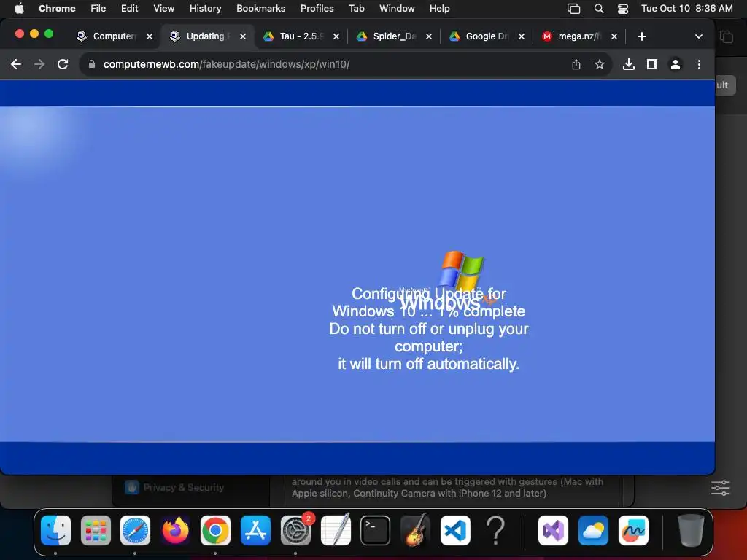Launch Firefox from the Dock
The image size is (747, 560).
click(175, 530)
